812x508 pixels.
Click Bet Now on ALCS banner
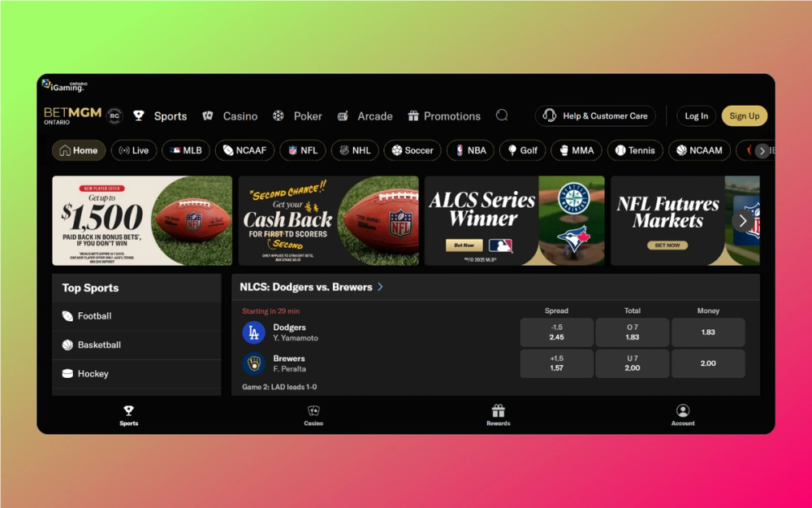coord(464,245)
